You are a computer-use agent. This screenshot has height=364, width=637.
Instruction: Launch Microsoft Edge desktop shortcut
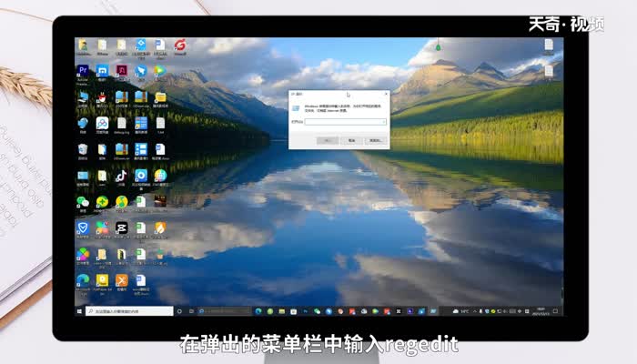click(x=83, y=280)
